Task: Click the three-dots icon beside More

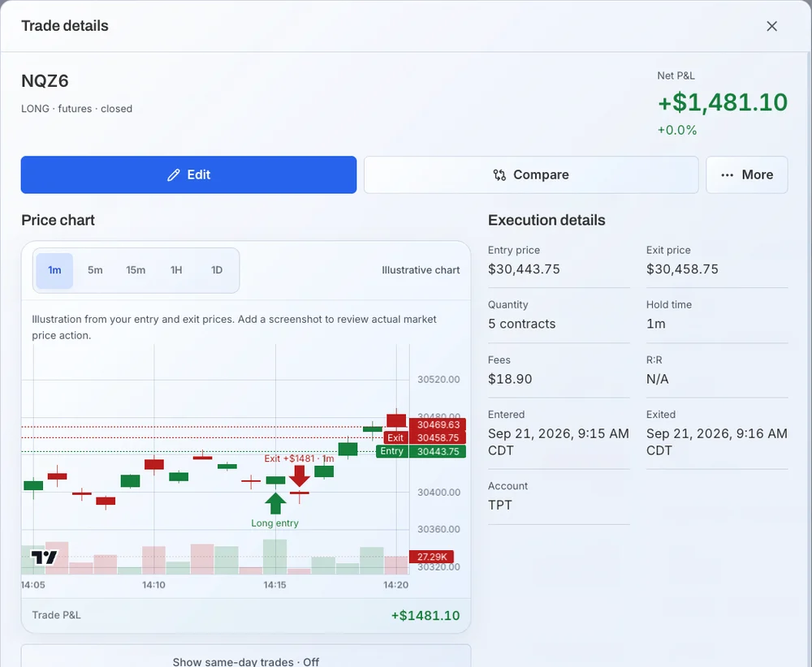Action: click(x=727, y=175)
